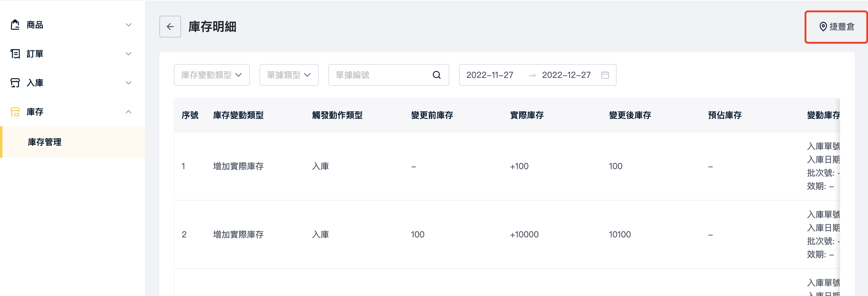Open the 入庫 sidebar menu
This screenshot has height=296, width=868.
coord(72,83)
